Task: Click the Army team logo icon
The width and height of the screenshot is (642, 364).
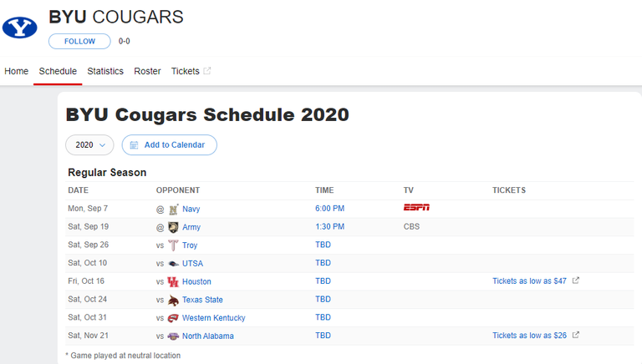Action: pos(173,227)
